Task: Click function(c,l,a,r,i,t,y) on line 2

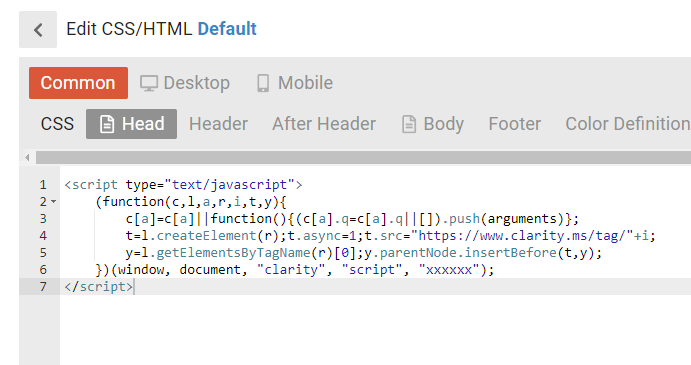Action: 191,202
